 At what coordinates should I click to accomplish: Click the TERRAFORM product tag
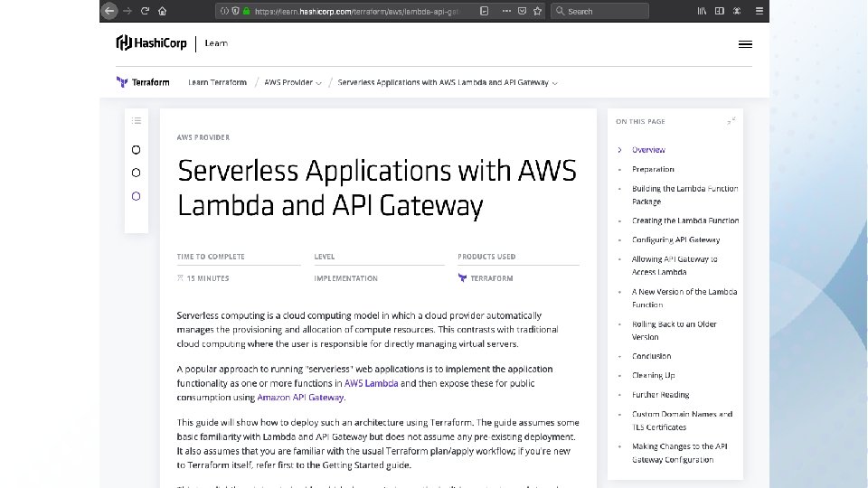(x=486, y=278)
